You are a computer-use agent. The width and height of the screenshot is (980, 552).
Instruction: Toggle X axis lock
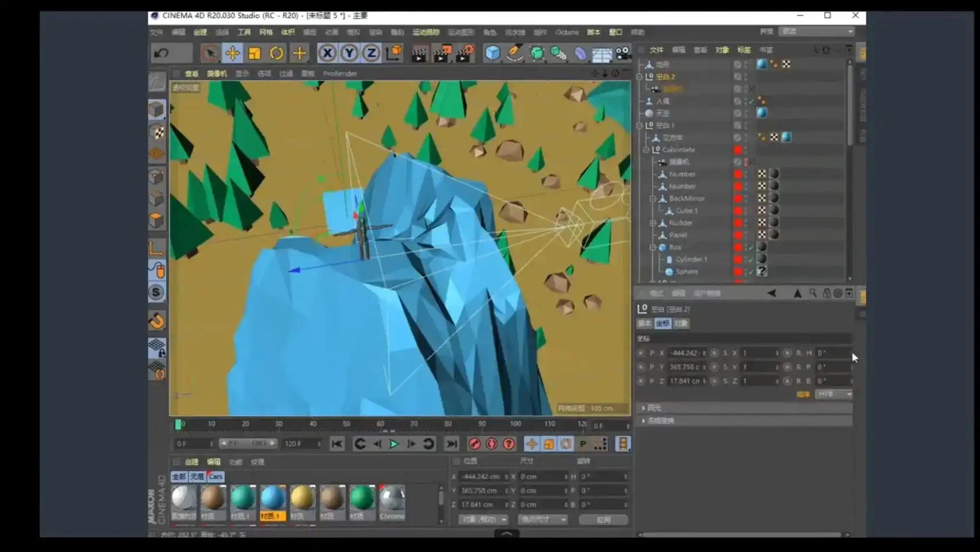[x=327, y=53]
